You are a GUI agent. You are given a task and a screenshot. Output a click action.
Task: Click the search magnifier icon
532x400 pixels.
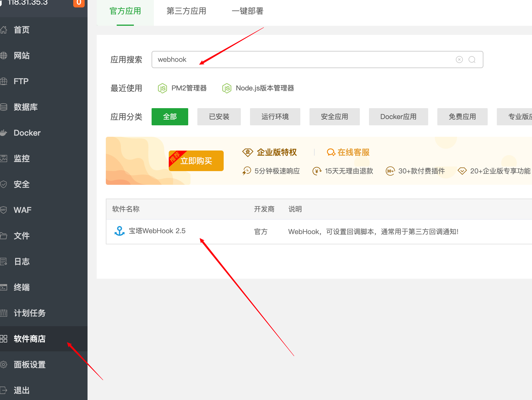pos(472,60)
